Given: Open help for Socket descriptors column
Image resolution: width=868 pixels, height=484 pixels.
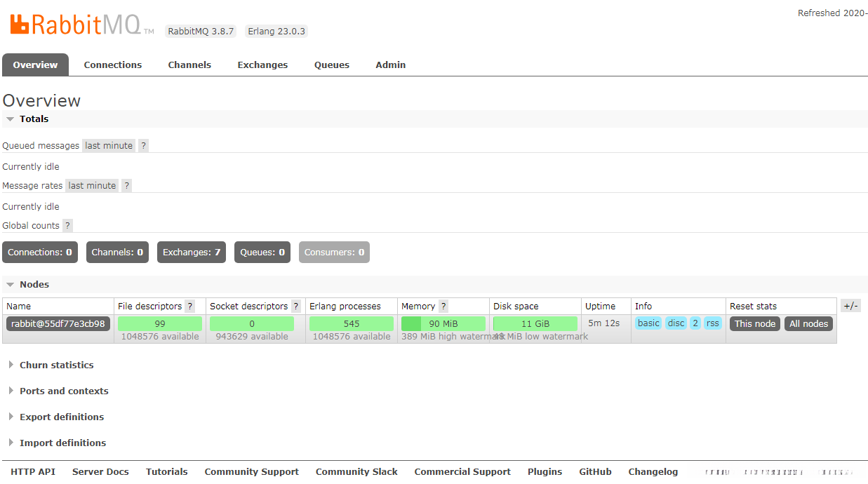Looking at the screenshot, I should (296, 307).
